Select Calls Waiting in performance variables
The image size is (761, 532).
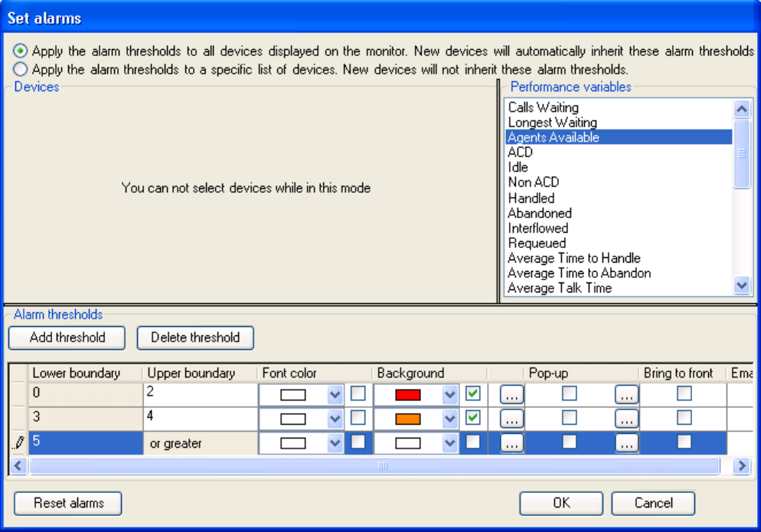pos(543,108)
